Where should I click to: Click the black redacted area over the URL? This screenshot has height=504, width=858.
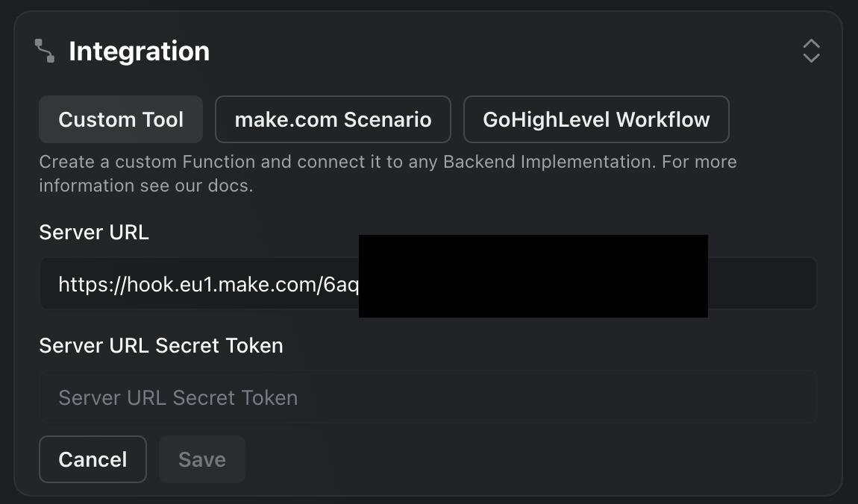[533, 276]
